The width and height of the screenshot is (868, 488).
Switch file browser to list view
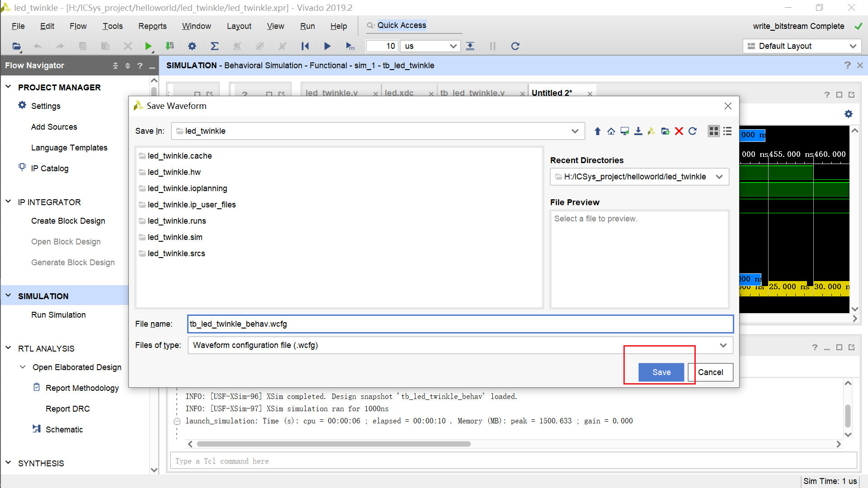click(x=727, y=131)
